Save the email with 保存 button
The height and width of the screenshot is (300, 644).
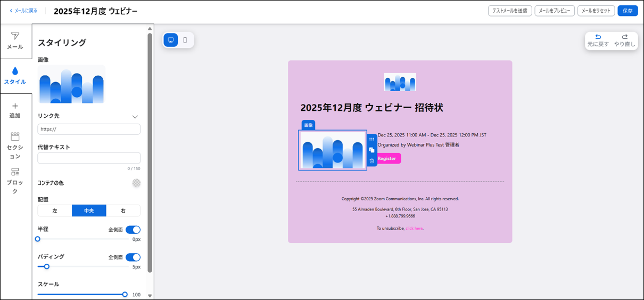tap(628, 11)
